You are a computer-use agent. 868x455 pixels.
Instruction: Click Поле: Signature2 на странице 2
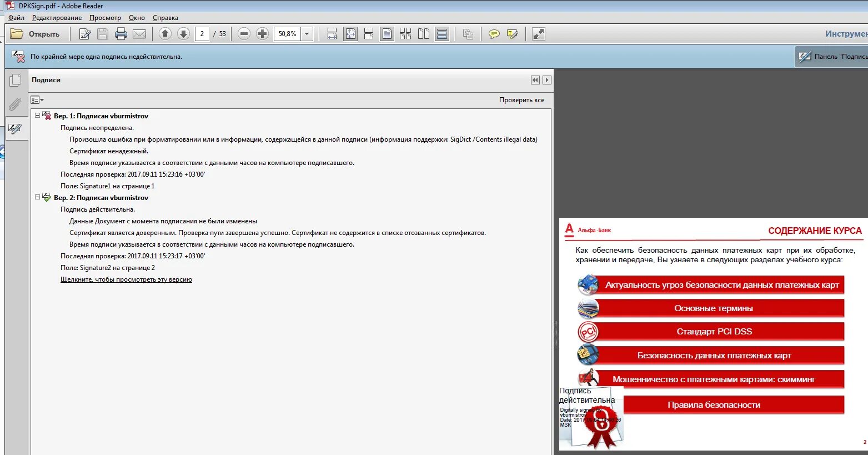click(108, 268)
